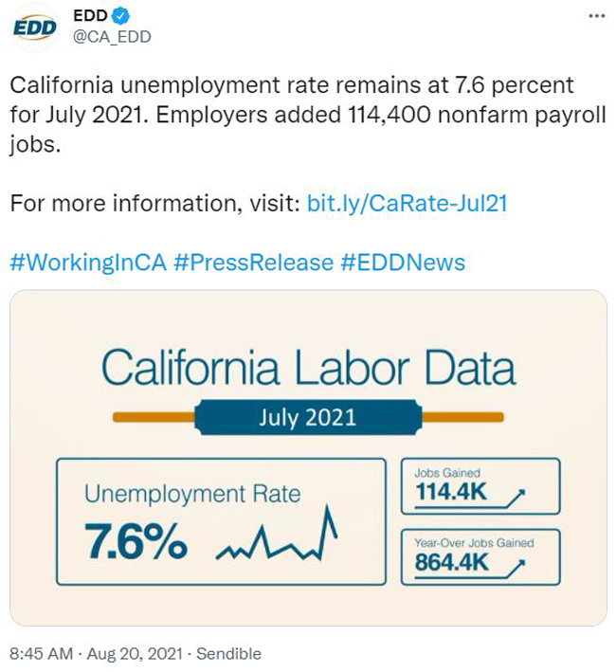Click the Year-Over Jobs Gained arrow icon
The image size is (616, 672).
[516, 569]
